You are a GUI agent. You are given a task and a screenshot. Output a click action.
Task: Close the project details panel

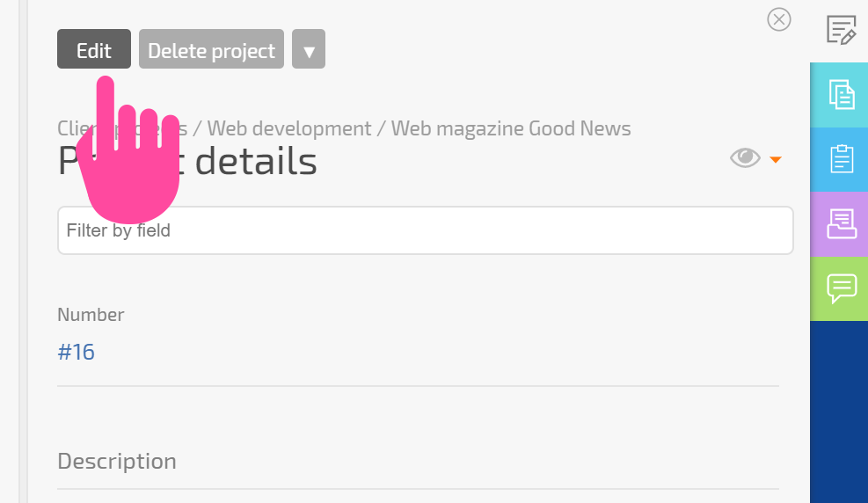tap(779, 20)
